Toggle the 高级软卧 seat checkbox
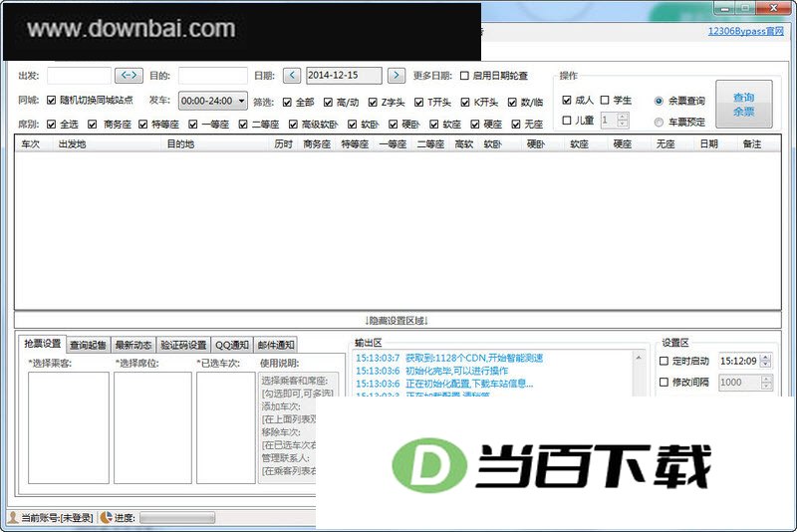Screen dimensions: 797x532 tap(293, 124)
